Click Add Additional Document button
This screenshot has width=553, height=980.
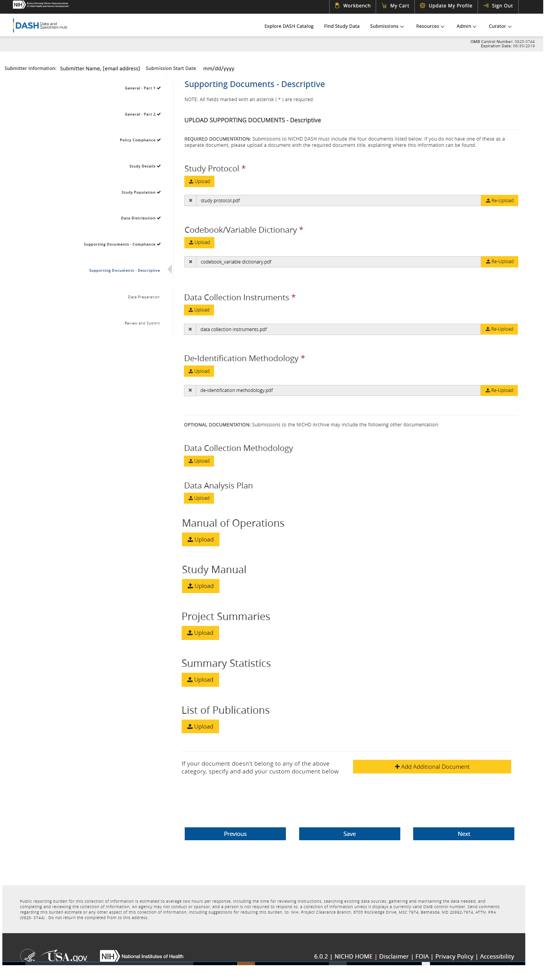tap(432, 767)
